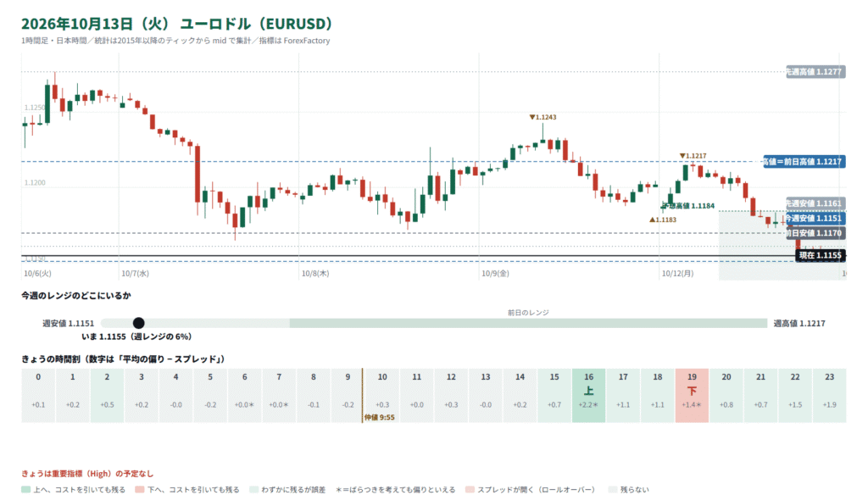Click the green 上へ legend swatch
The height and width of the screenshot is (495, 868).
pos(25,489)
